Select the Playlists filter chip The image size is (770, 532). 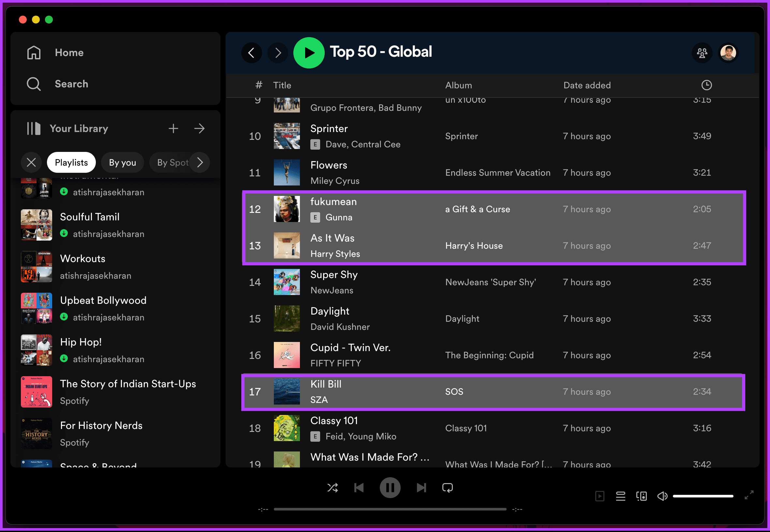pos(71,163)
